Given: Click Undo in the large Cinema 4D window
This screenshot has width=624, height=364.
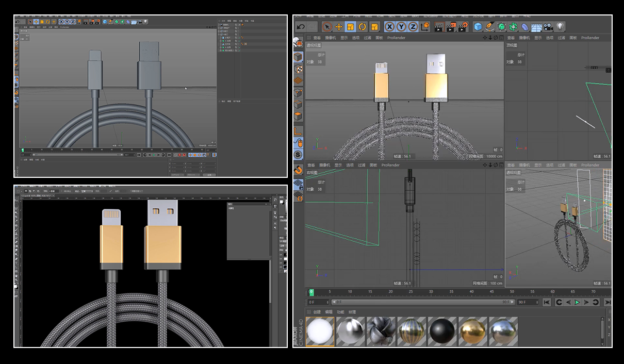Looking at the screenshot, I should coord(301,26).
